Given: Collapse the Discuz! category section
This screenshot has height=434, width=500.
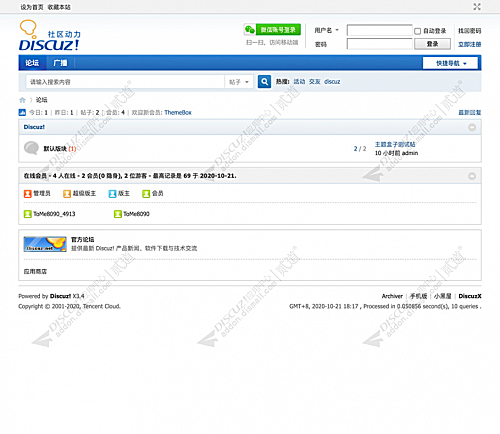Looking at the screenshot, I should (472, 127).
